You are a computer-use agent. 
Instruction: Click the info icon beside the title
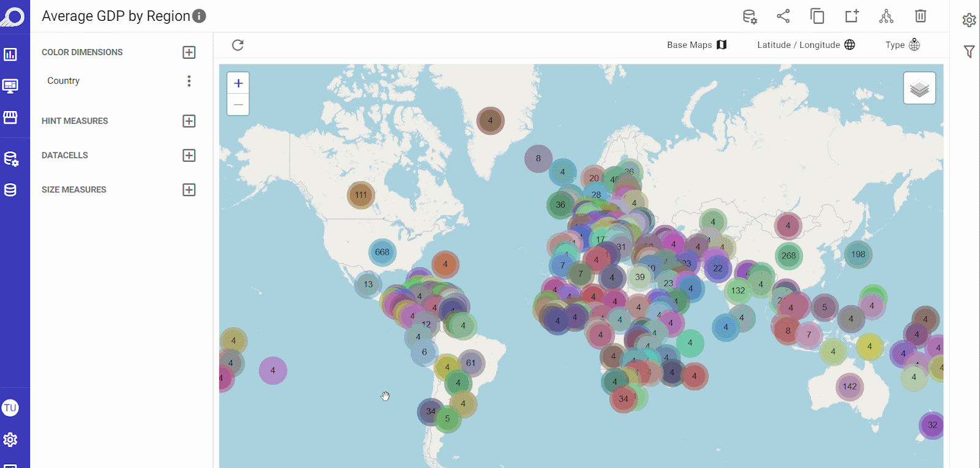[x=199, y=16]
